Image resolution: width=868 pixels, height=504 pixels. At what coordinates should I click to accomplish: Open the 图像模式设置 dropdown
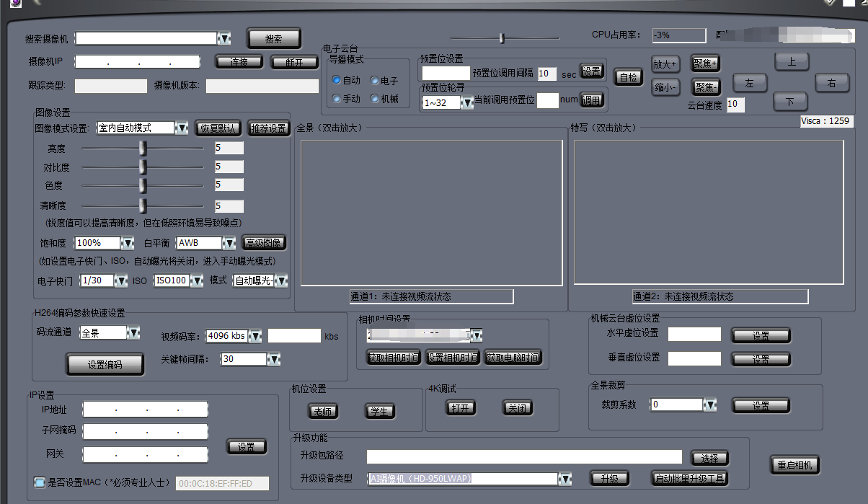(182, 128)
